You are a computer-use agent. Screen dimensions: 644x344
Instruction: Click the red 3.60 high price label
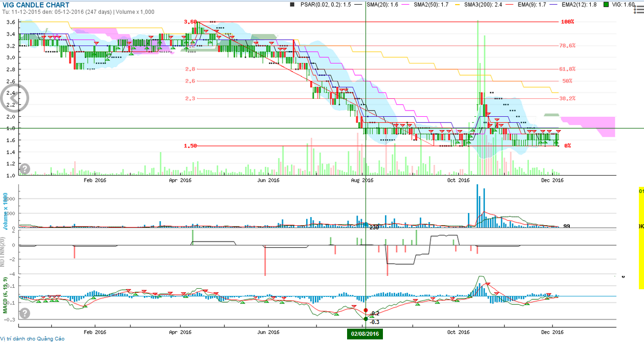point(190,22)
